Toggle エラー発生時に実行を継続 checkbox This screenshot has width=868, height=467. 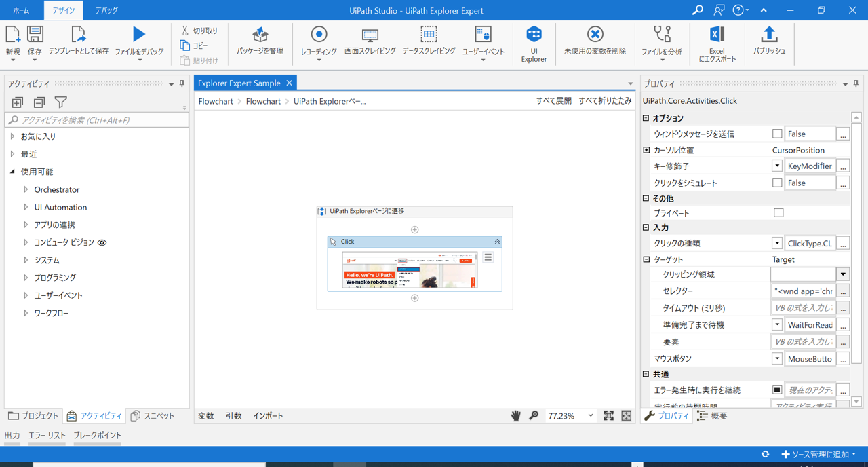tap(777, 390)
